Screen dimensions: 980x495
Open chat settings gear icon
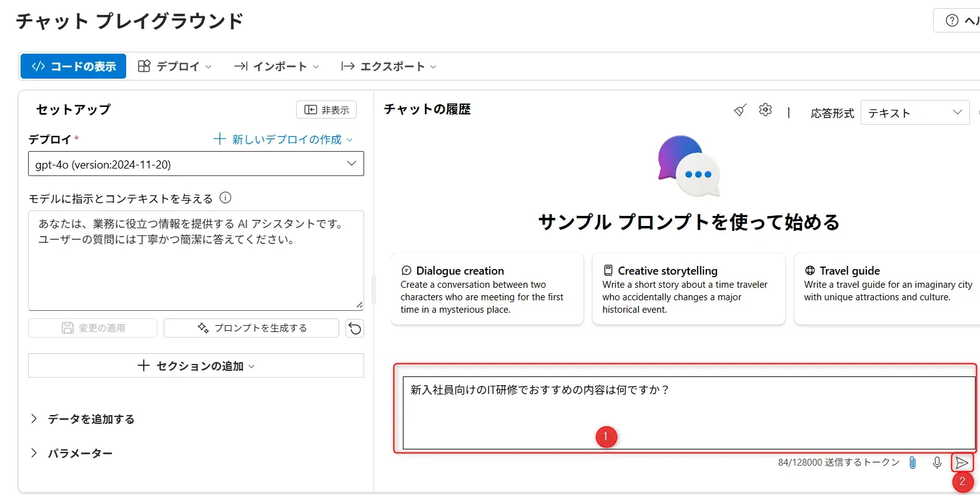click(765, 110)
